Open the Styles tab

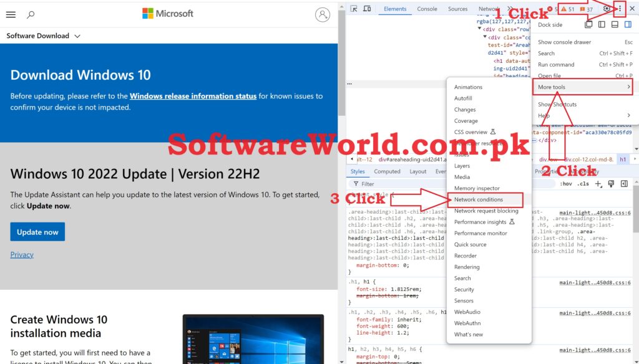[358, 171]
